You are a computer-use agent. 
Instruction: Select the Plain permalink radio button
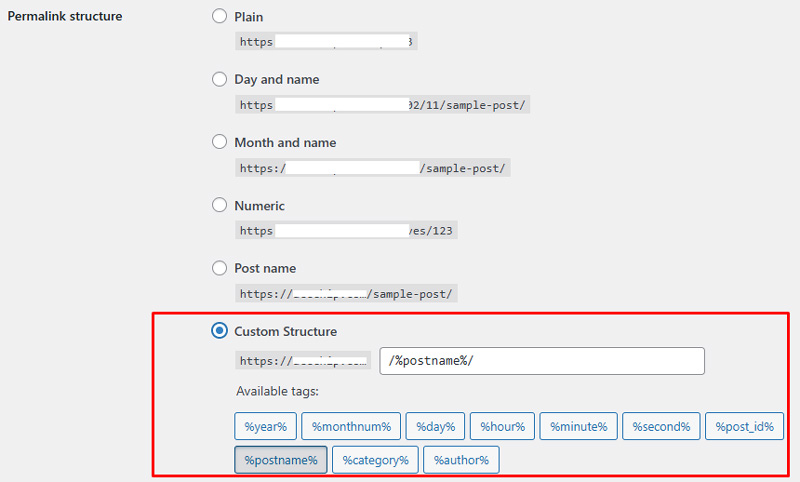220,17
